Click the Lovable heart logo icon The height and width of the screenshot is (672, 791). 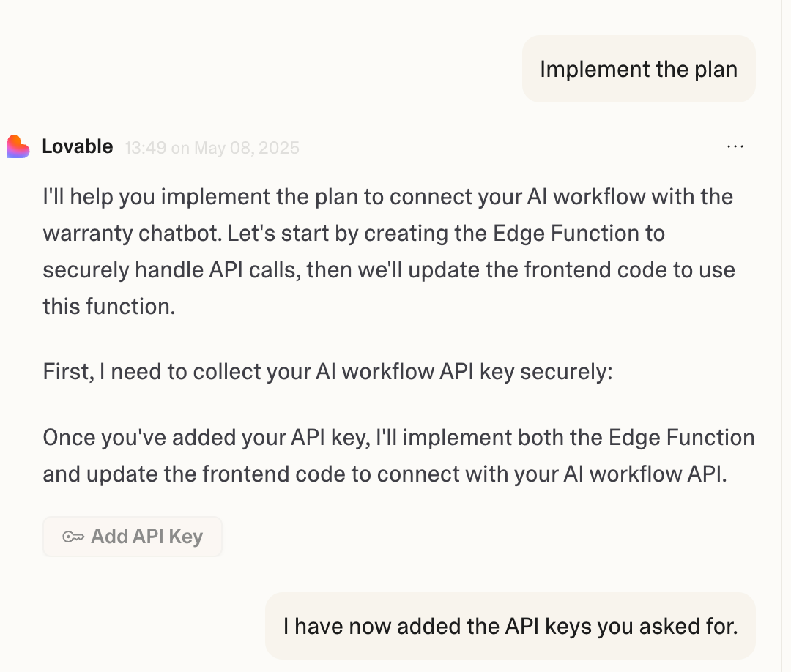(18, 146)
